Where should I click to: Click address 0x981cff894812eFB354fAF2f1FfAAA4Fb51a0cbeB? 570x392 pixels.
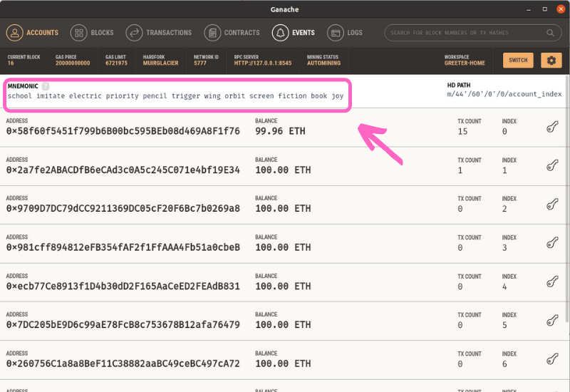click(x=123, y=247)
